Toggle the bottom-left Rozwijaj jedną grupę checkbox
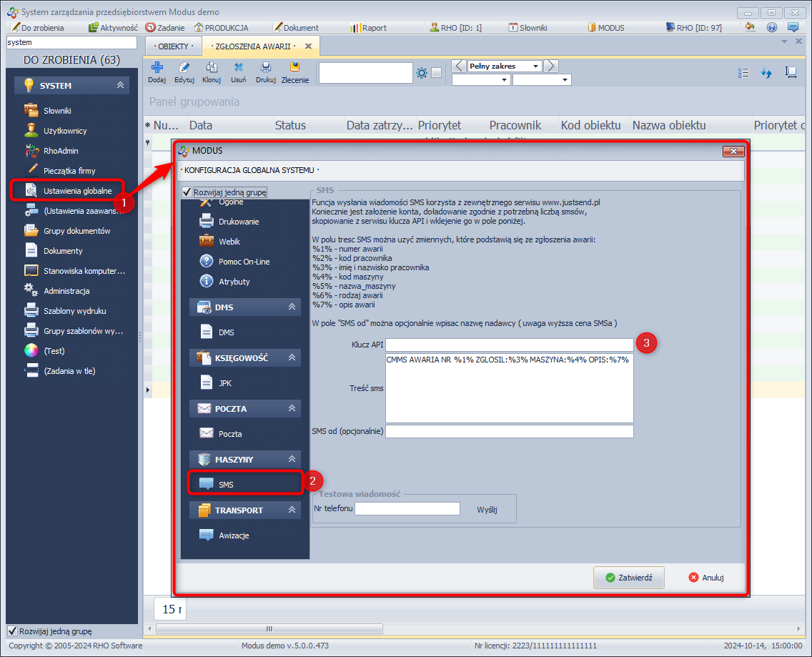This screenshot has width=812, height=657. click(12, 631)
